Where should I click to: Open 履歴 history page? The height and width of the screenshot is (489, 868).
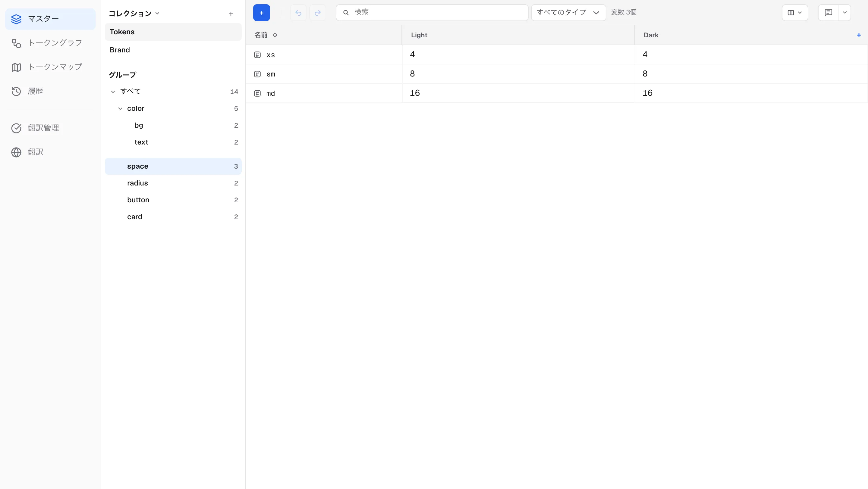pyautogui.click(x=50, y=91)
